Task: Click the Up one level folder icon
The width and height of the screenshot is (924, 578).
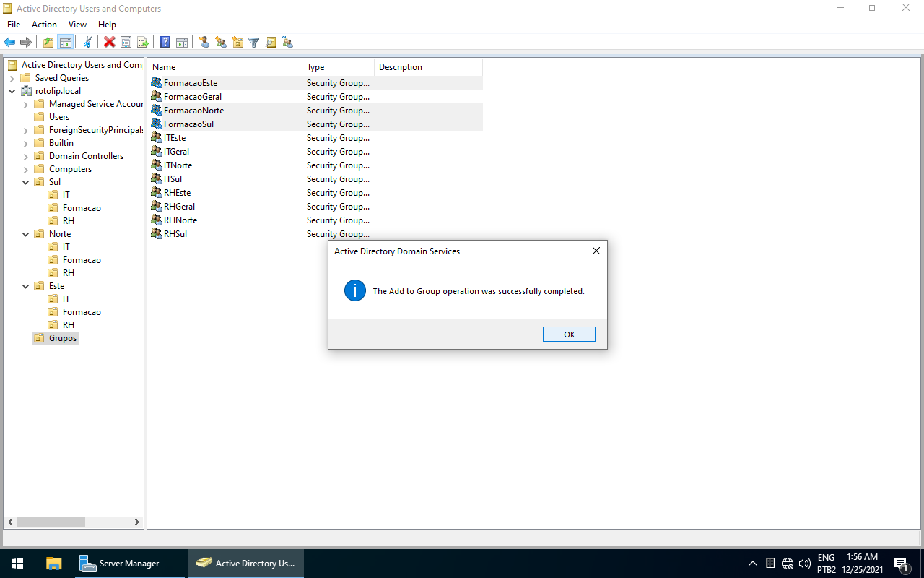Action: tap(48, 43)
